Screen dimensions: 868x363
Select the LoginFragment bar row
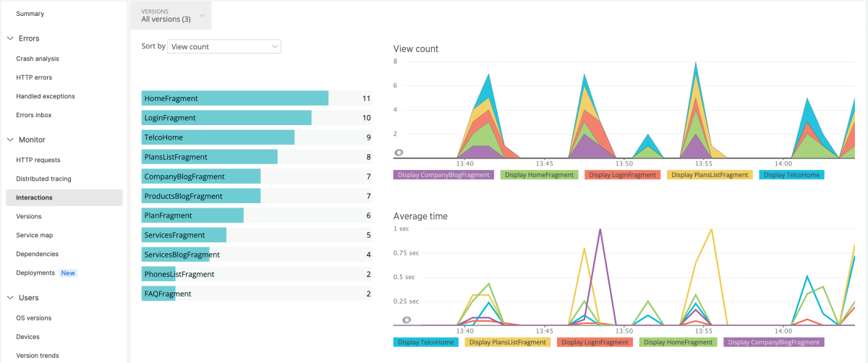226,118
